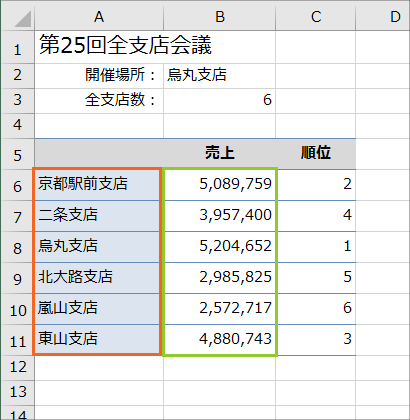Select row 5 header
Screen dimensions: 410x420
[x=17, y=154]
